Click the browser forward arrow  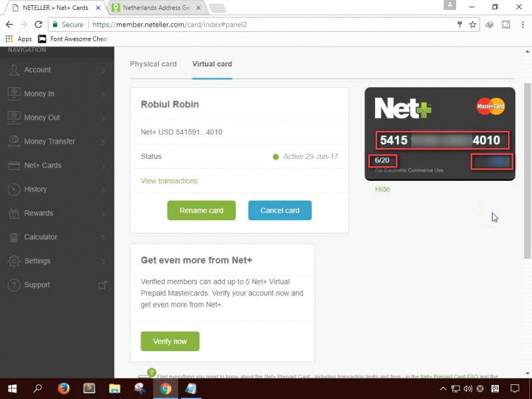point(24,25)
